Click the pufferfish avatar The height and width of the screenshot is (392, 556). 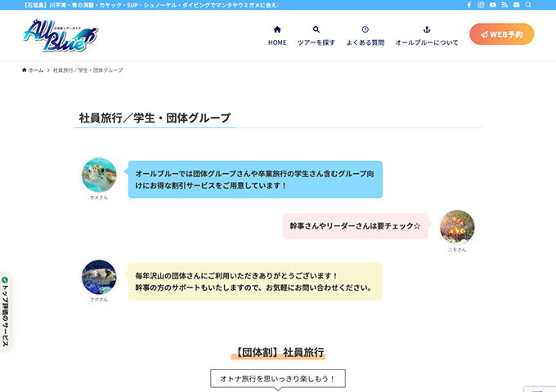[99, 278]
